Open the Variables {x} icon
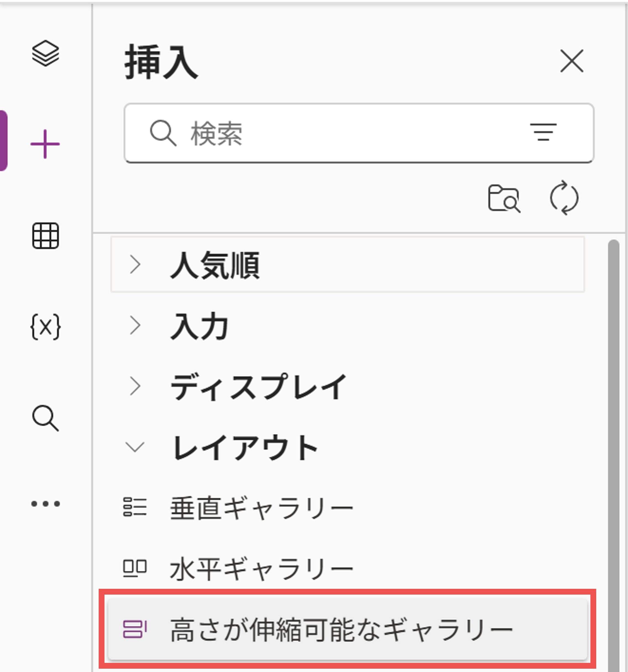 pyautogui.click(x=45, y=326)
